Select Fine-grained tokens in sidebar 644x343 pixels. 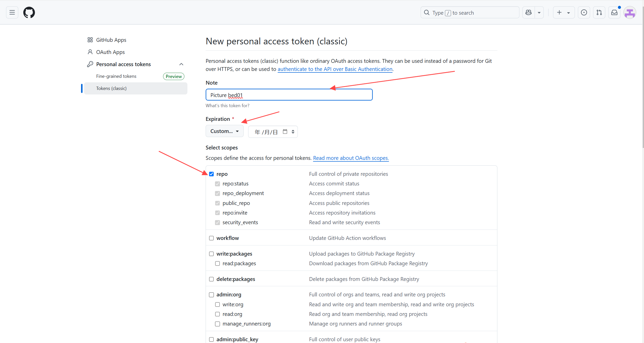116,76
